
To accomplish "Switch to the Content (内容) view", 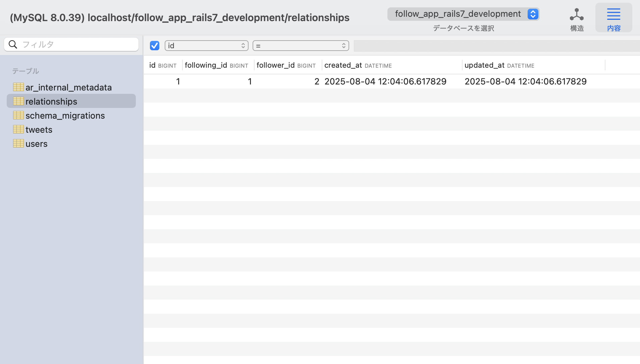I will (614, 18).
